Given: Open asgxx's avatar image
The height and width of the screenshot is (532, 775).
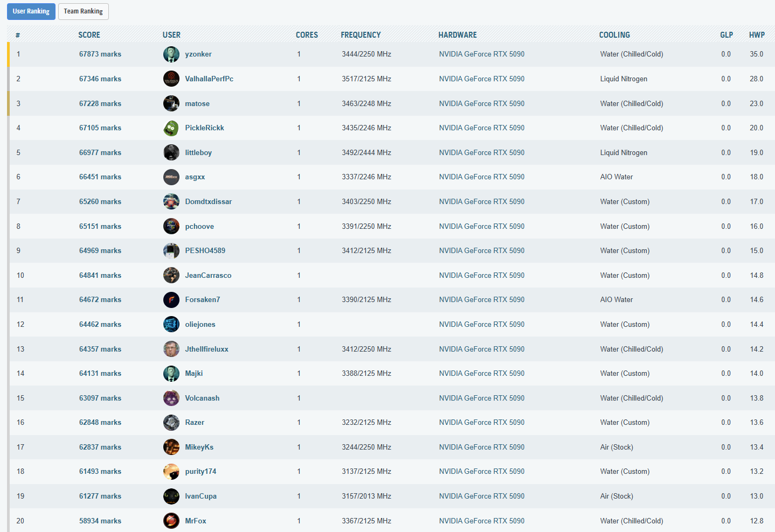Looking at the screenshot, I should coord(171,177).
